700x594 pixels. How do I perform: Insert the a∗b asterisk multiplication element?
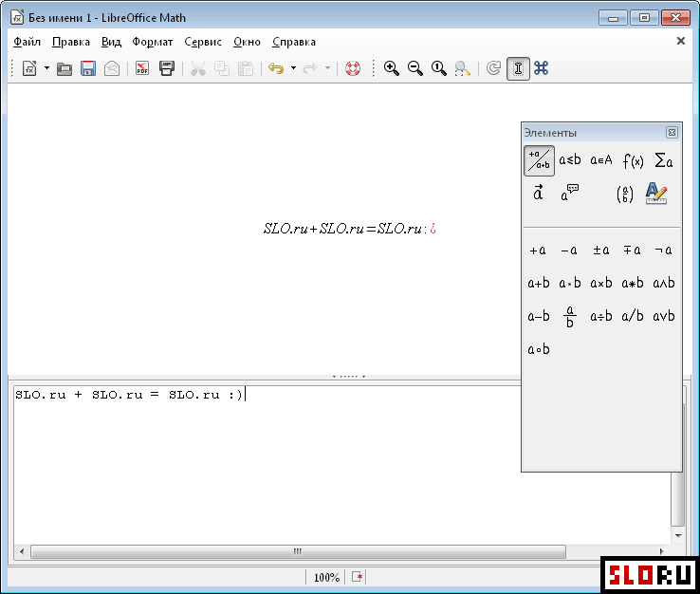[x=632, y=283]
